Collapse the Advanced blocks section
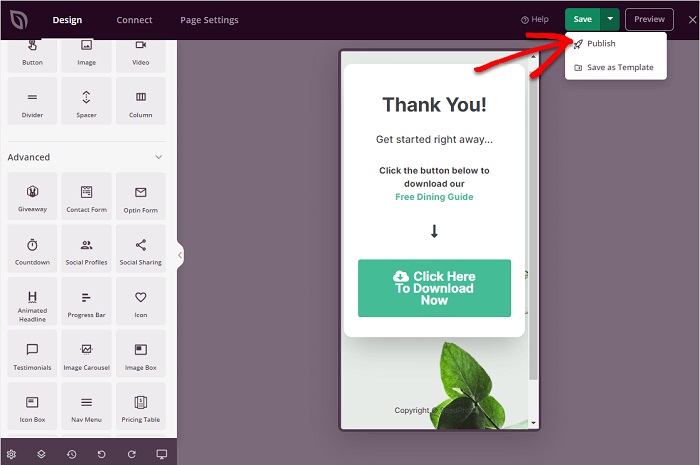700x465 pixels. 158,157
